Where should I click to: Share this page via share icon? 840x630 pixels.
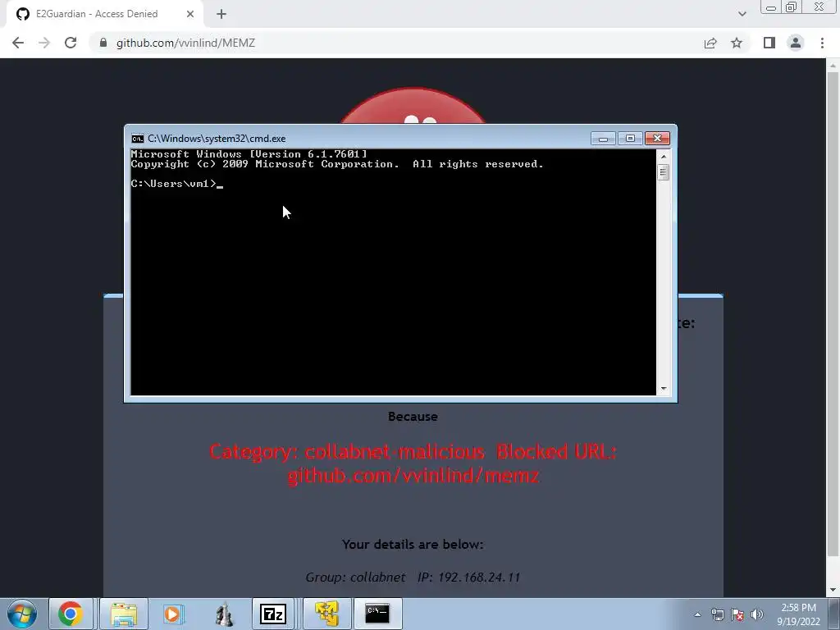click(710, 43)
